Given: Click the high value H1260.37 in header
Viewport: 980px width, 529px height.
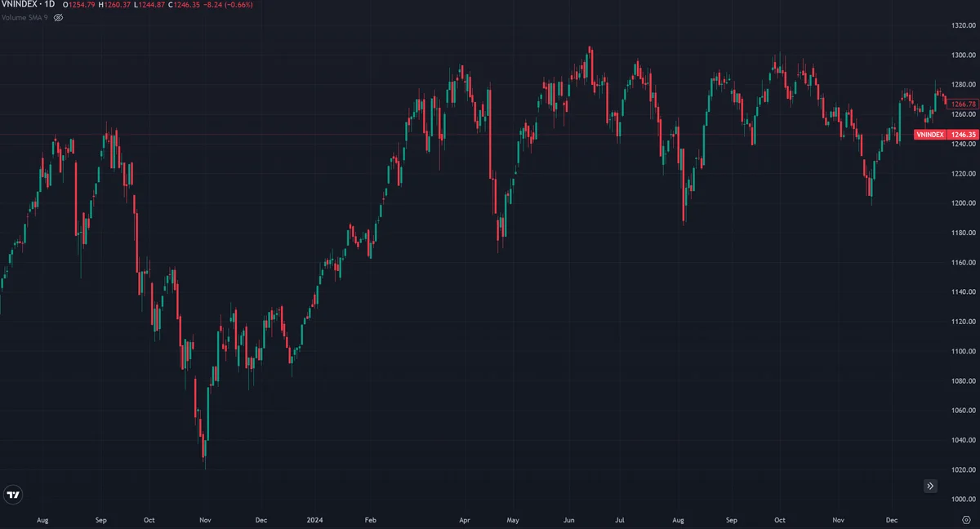Looking at the screenshot, I should (x=118, y=5).
